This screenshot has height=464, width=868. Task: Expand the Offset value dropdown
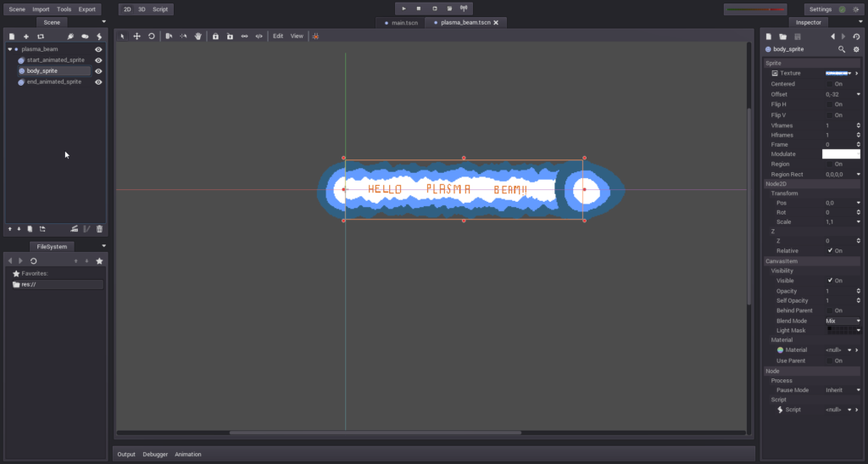pyautogui.click(x=859, y=94)
